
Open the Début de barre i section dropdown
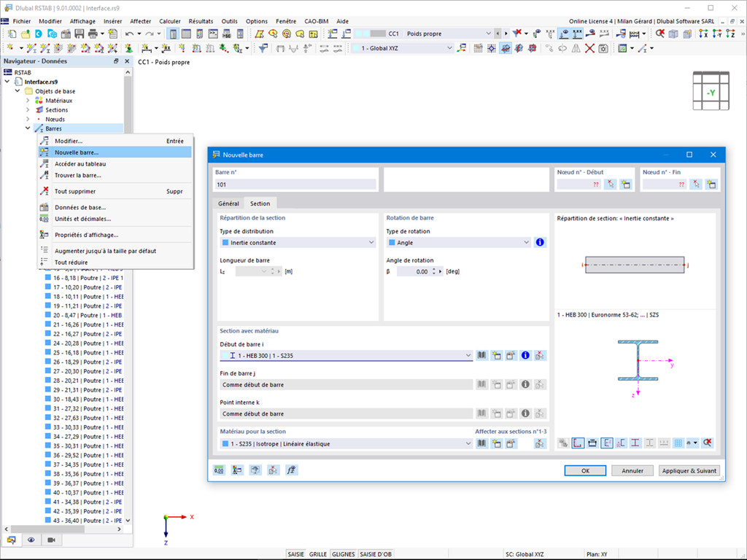(x=347, y=356)
